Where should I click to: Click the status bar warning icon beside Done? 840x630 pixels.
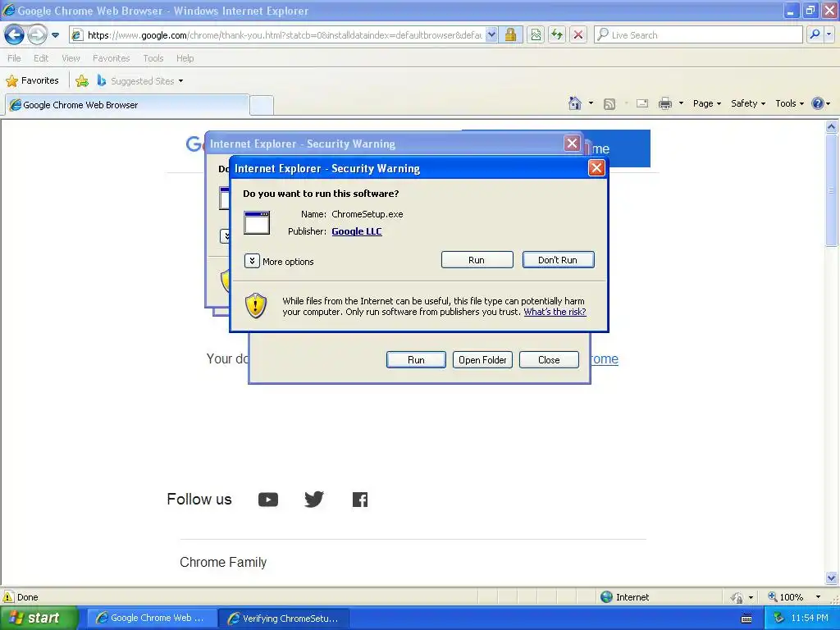click(8, 597)
